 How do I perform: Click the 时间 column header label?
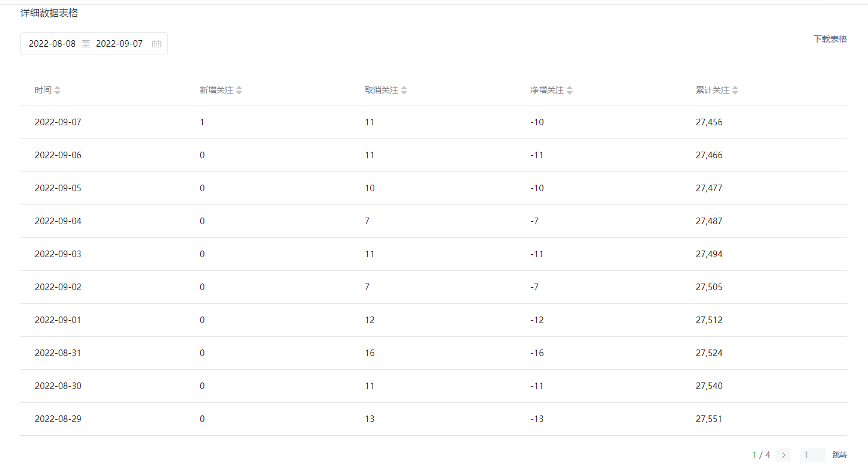coord(43,91)
